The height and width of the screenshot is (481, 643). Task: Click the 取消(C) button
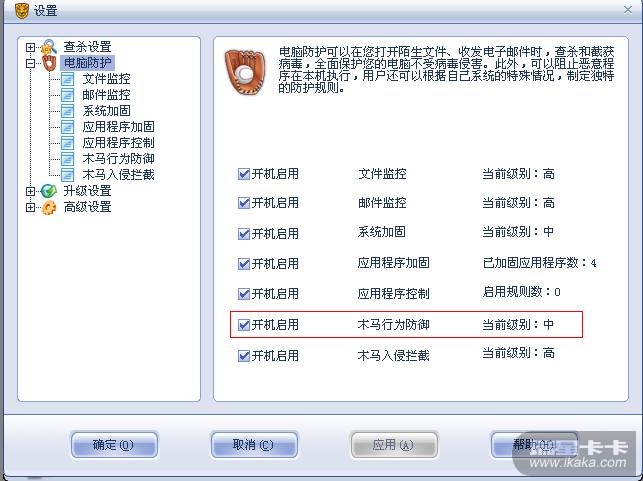pos(254,445)
